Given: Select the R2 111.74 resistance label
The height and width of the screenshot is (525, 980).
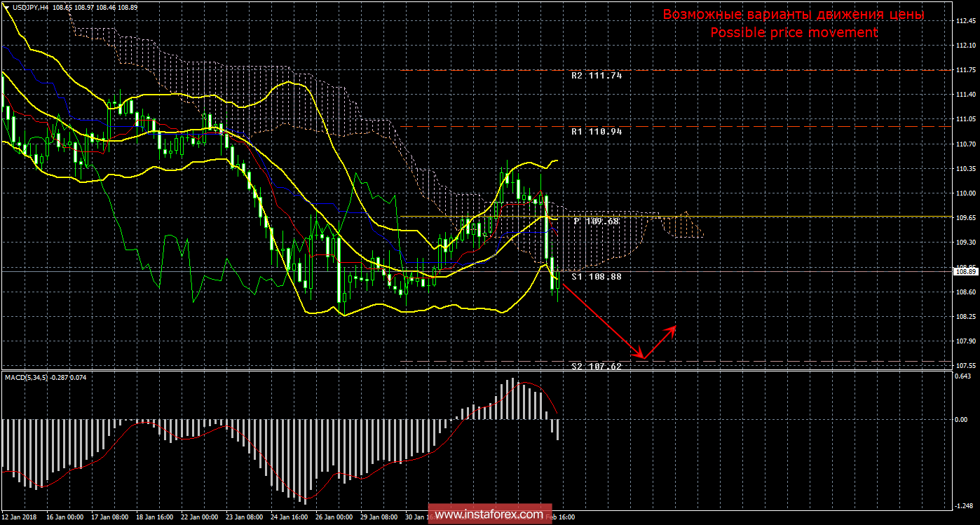Looking at the screenshot, I should (x=596, y=76).
